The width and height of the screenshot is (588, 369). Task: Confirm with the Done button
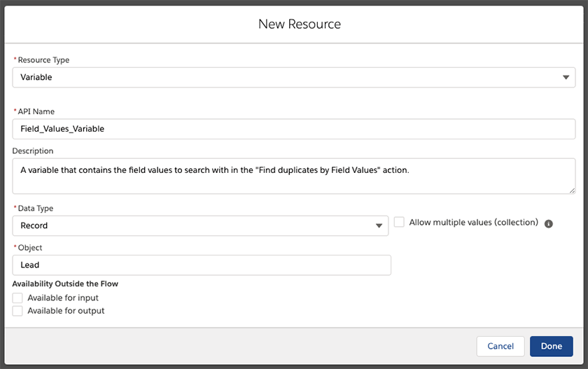coord(552,346)
